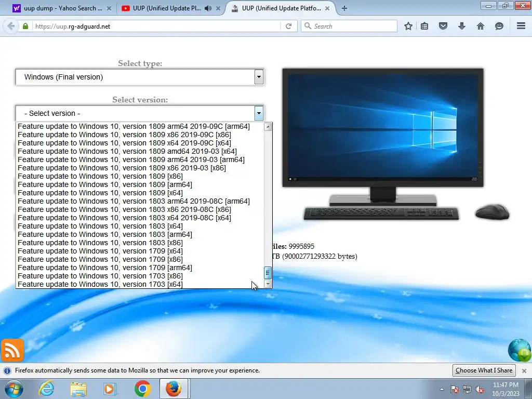
Task: Open the bookmarks list icon
Action: click(x=424, y=26)
